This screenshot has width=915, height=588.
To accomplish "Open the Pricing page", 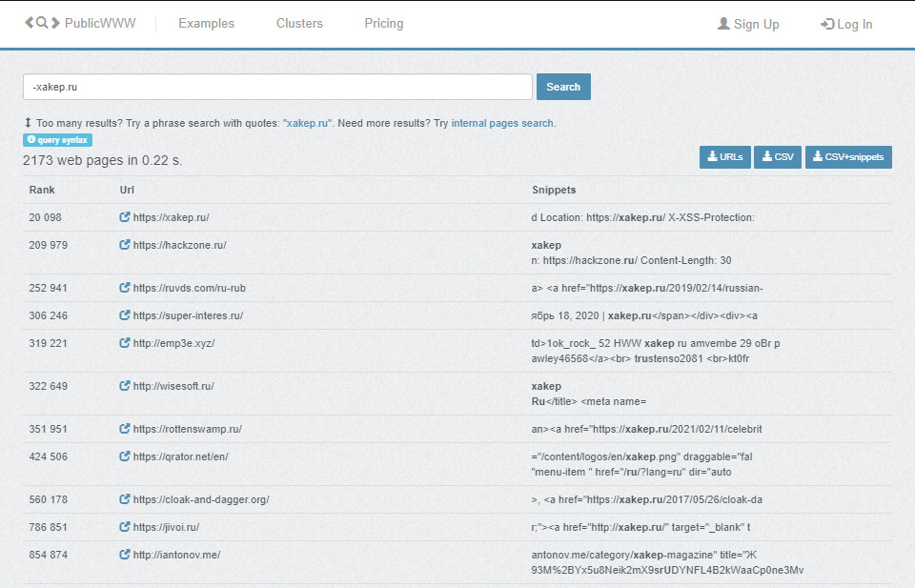I will pos(384,23).
